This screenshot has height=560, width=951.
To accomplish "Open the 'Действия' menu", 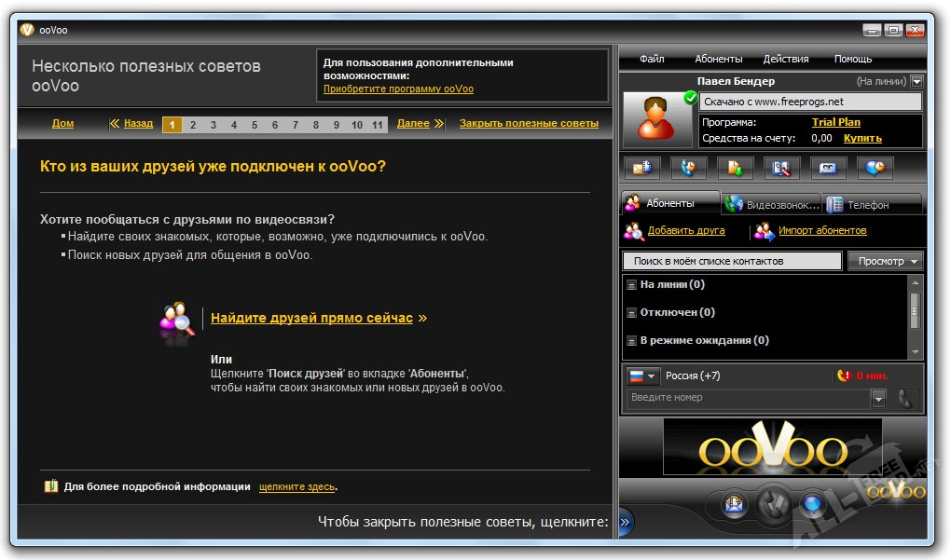I will pos(785,59).
